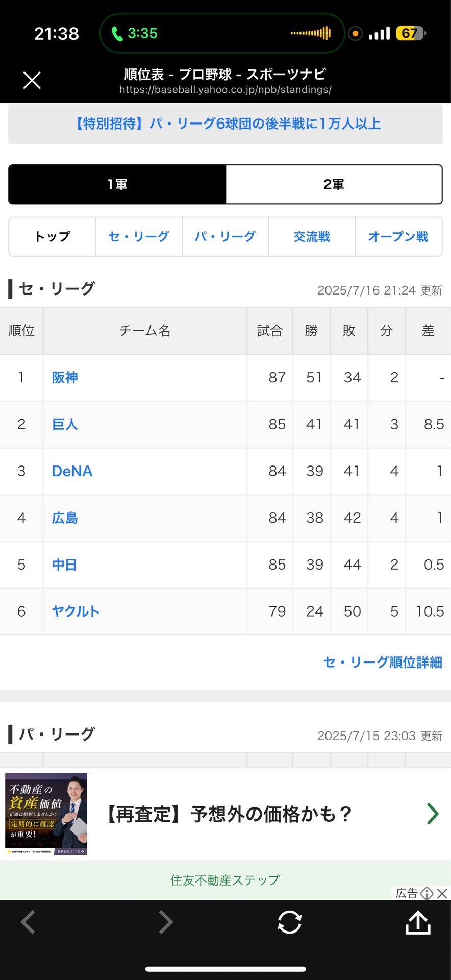Screen dimensions: 451x980
Task: Open the パ・リーグ tab
Action: click(x=225, y=236)
